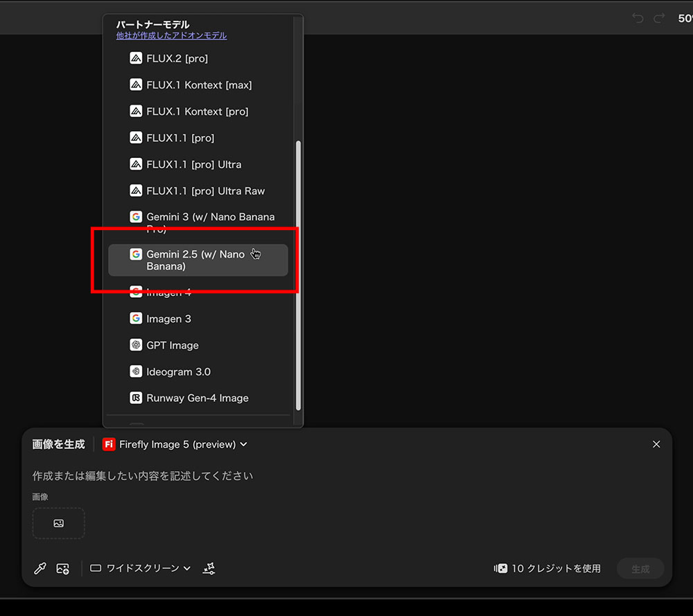Choose FLUX1.1 [pro] Ultra model

(x=198, y=164)
